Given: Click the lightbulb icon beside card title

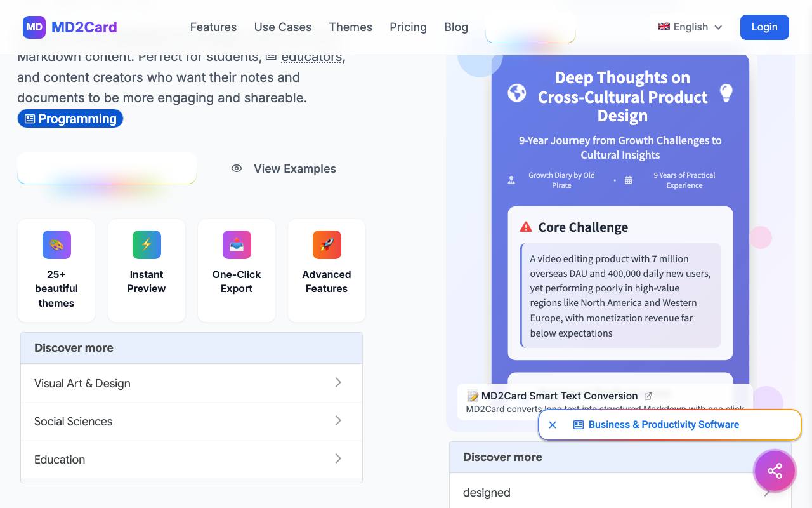Looking at the screenshot, I should pyautogui.click(x=726, y=93).
